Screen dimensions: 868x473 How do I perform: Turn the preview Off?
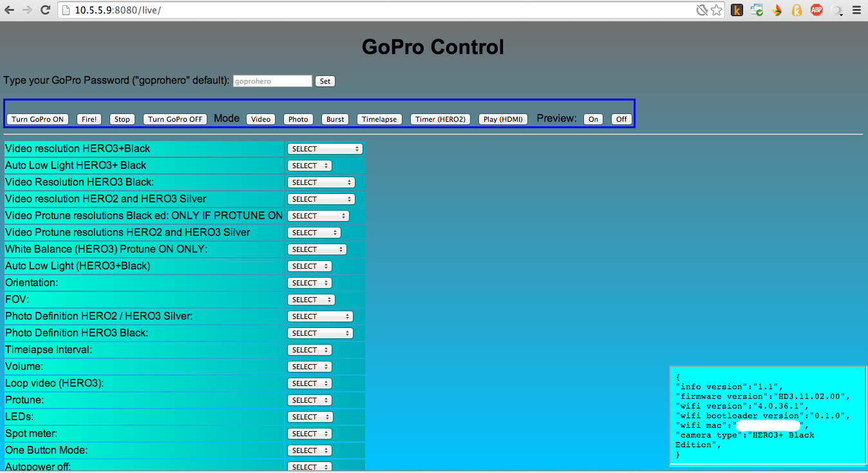point(621,119)
